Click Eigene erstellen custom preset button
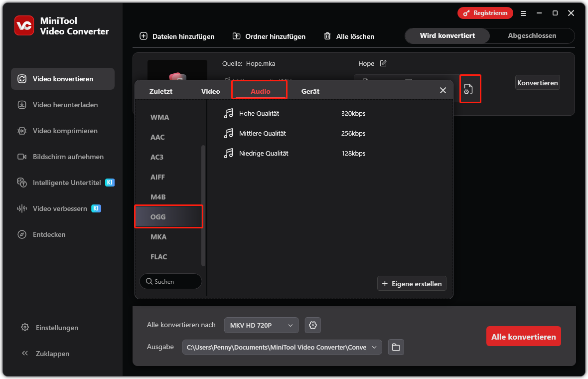The width and height of the screenshot is (588, 379). pos(412,284)
